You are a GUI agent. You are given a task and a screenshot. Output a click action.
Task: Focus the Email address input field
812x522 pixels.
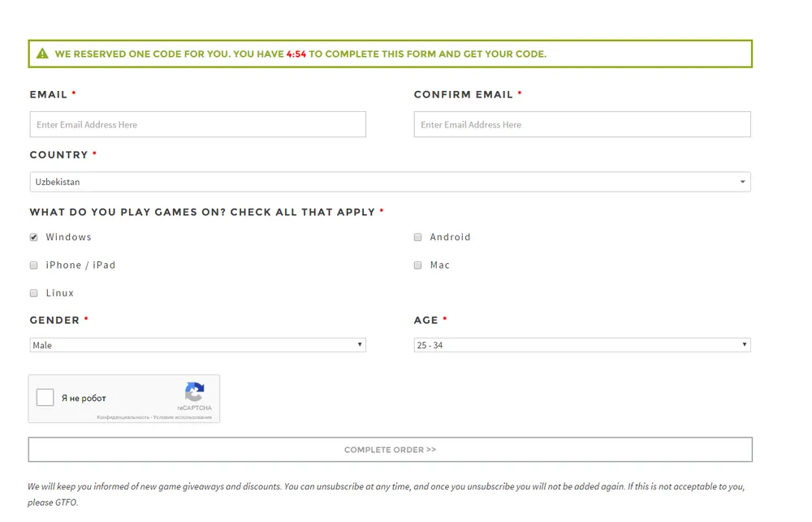coord(197,125)
